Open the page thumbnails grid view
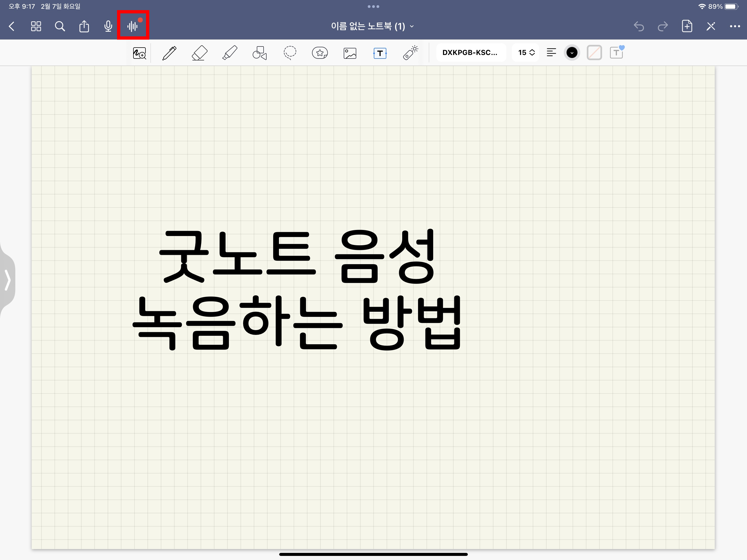The image size is (747, 560). point(36,26)
